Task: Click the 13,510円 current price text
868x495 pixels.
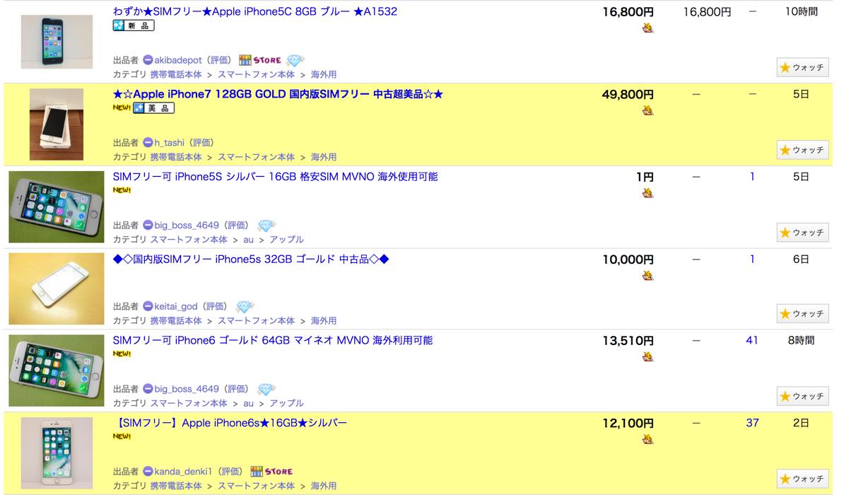Action: (x=628, y=341)
